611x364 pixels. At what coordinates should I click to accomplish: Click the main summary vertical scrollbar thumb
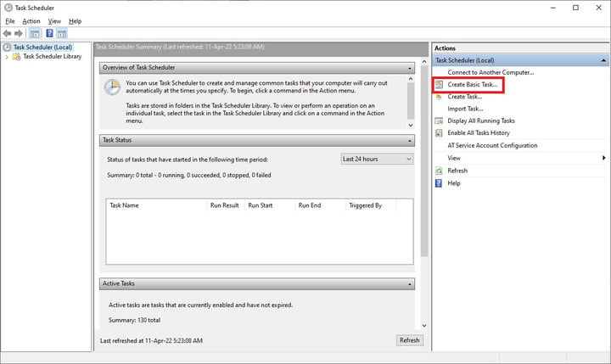tap(424, 161)
